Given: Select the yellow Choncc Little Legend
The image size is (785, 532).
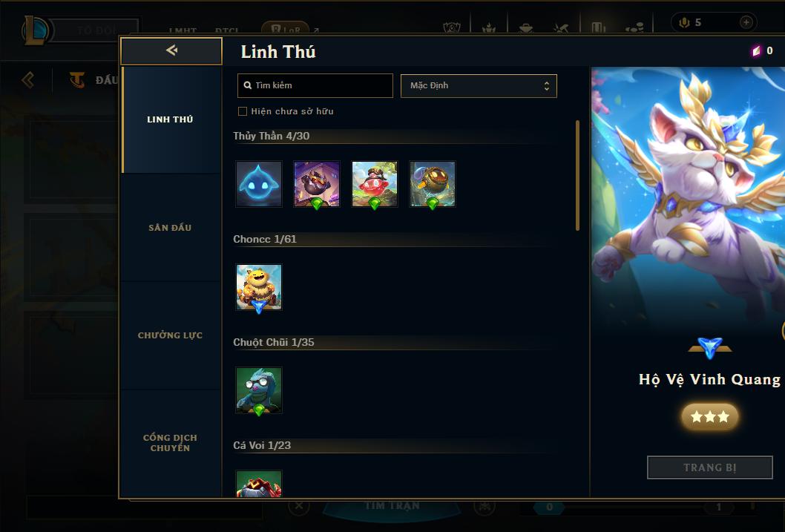Looking at the screenshot, I should [x=259, y=287].
